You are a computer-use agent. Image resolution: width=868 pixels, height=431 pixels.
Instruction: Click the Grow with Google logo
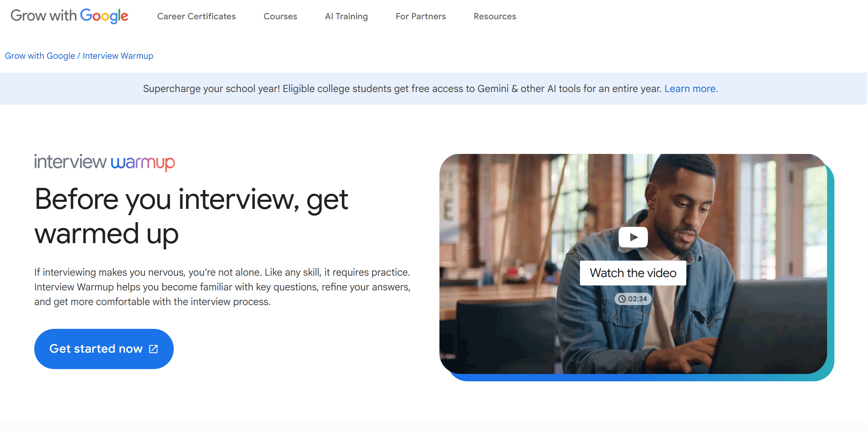pos(69,16)
